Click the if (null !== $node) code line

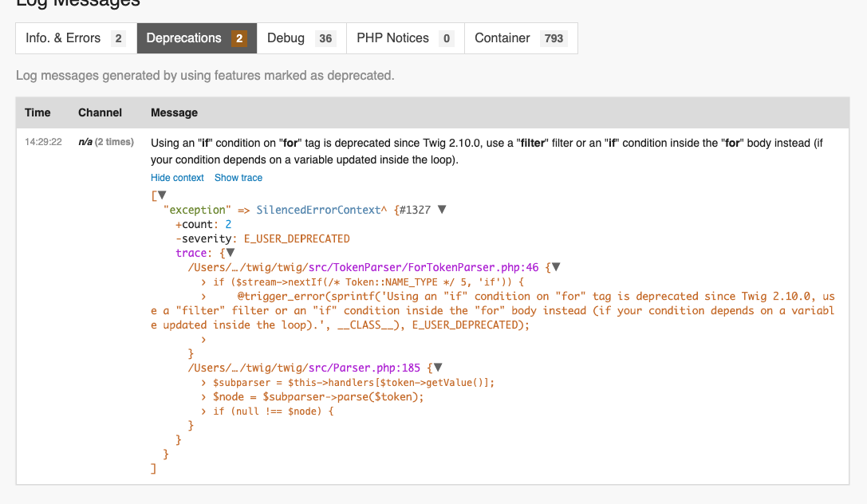point(273,411)
